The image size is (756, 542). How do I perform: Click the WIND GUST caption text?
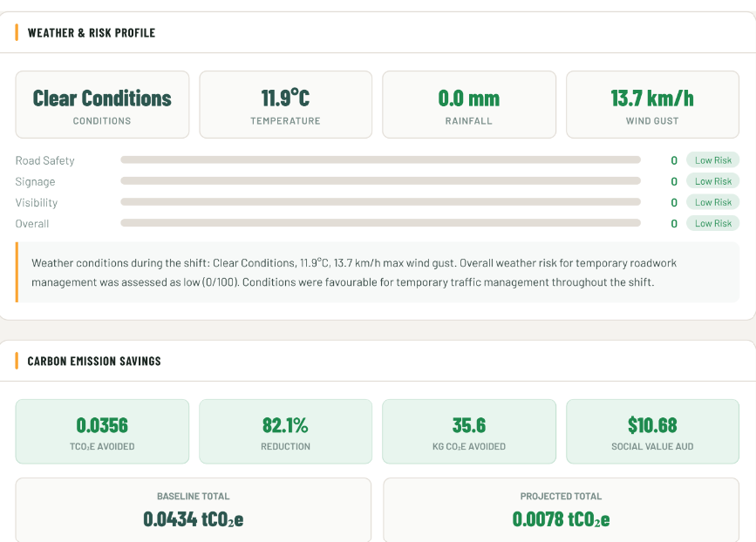click(x=652, y=121)
